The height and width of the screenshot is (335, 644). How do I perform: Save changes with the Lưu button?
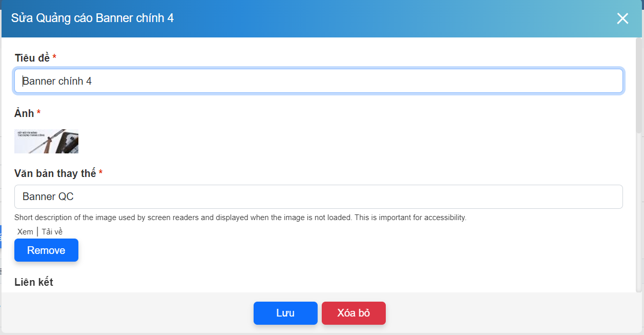click(x=285, y=313)
